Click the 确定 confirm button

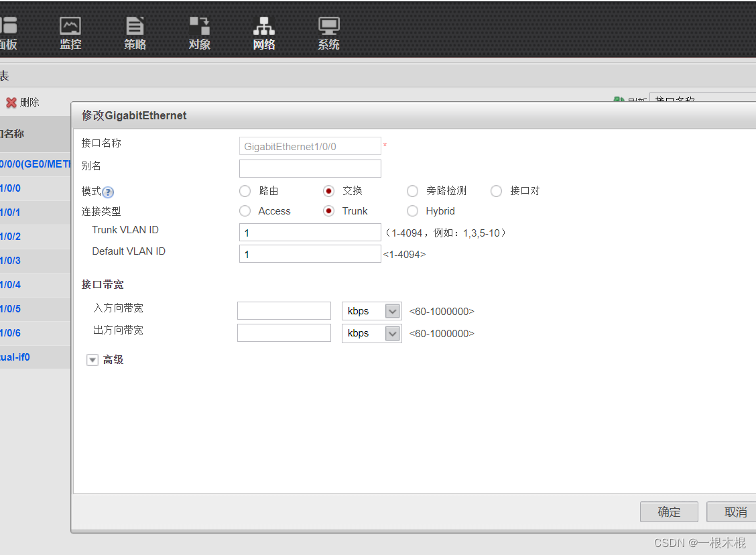[x=669, y=511]
